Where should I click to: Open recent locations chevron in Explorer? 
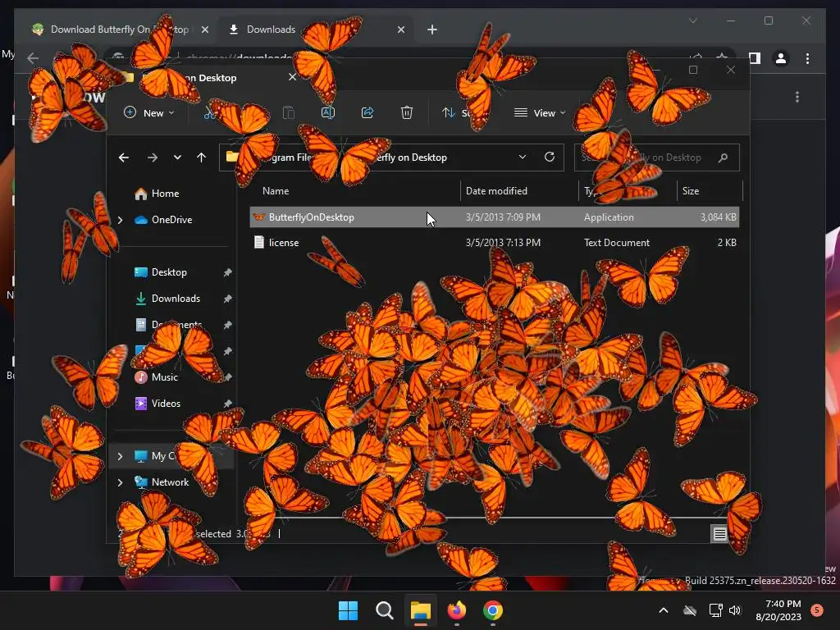coord(177,157)
